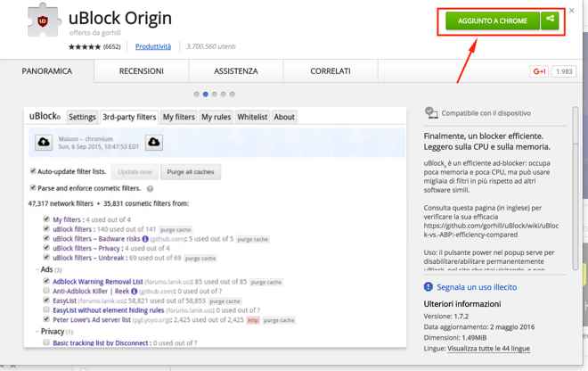Click Segnala un uso illecito link

tap(477, 287)
